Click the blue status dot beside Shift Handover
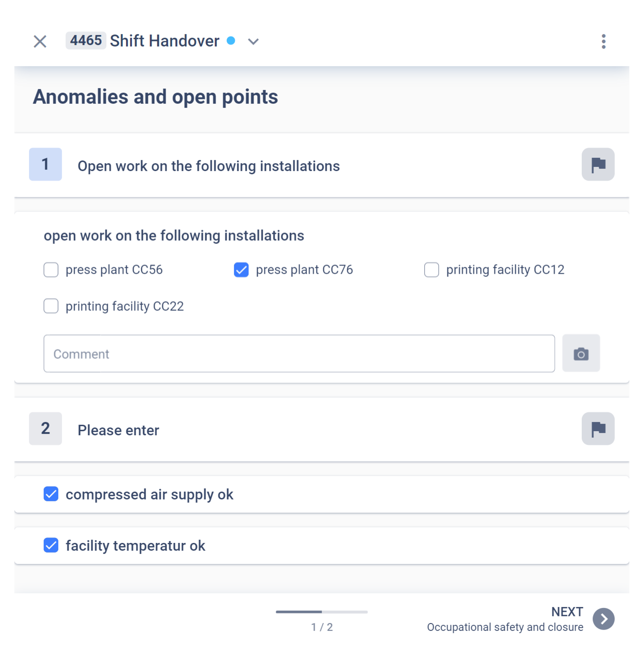This screenshot has height=659, width=644. [231, 41]
